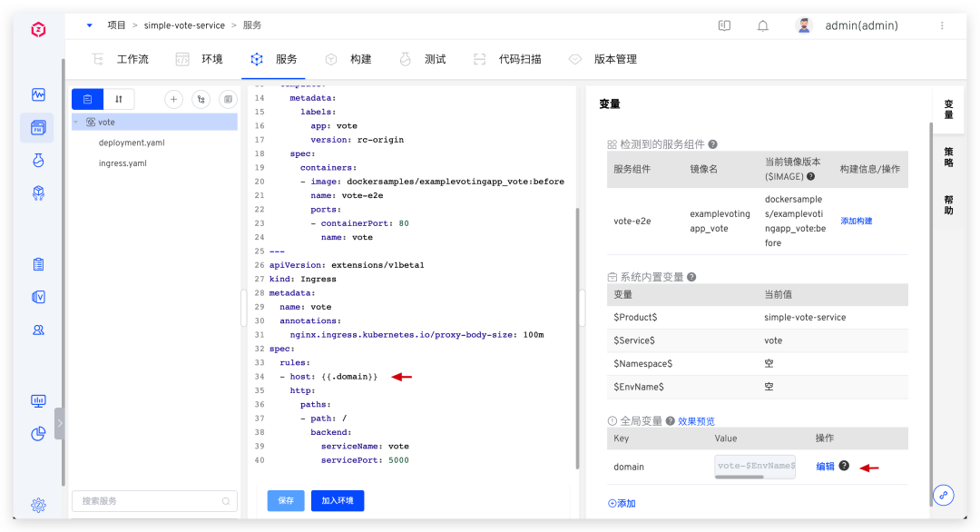Click the pie chart icon in sidebar
980x532 pixels.
pos(38,434)
